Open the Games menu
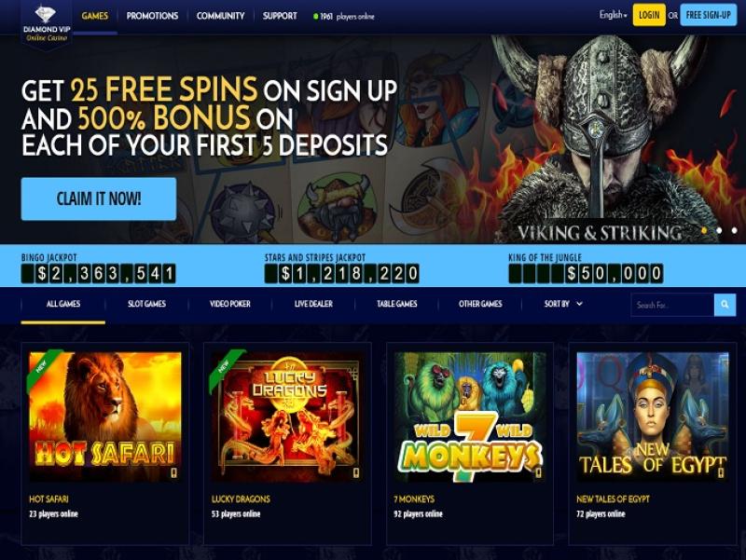Screen dimensions: 746x560 tap(95, 16)
